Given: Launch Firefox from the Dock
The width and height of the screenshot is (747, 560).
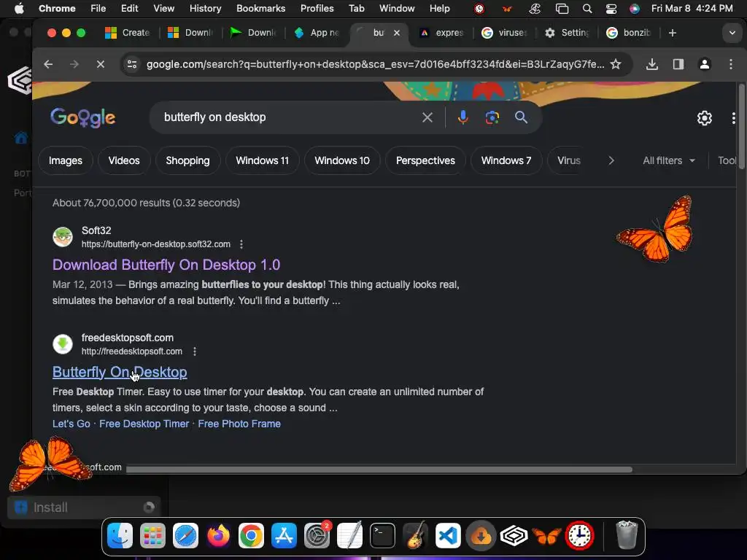Looking at the screenshot, I should click(x=218, y=536).
